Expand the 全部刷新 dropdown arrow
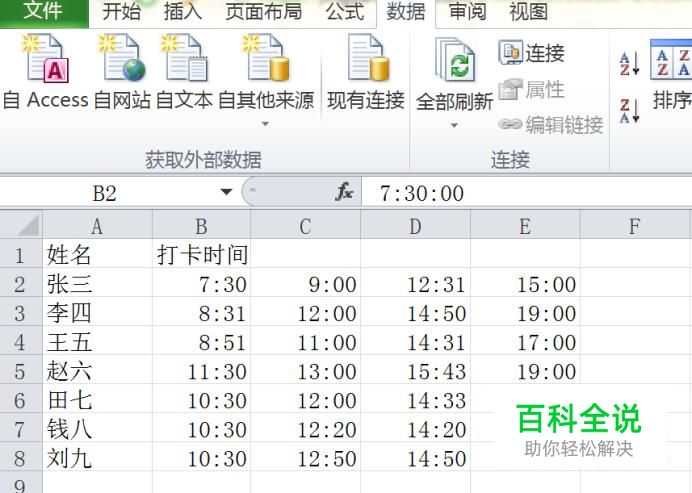Image resolution: width=692 pixels, height=493 pixels. tap(454, 125)
